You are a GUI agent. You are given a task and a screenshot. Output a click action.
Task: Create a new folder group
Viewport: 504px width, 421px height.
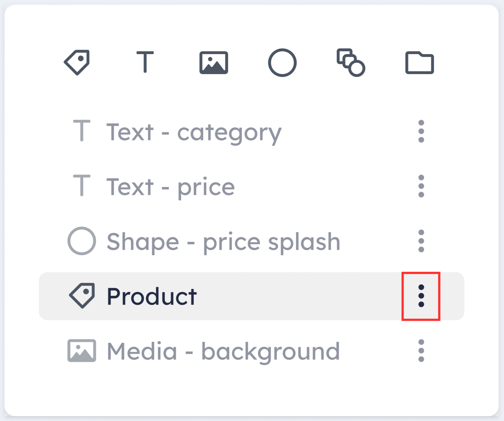coord(419,63)
